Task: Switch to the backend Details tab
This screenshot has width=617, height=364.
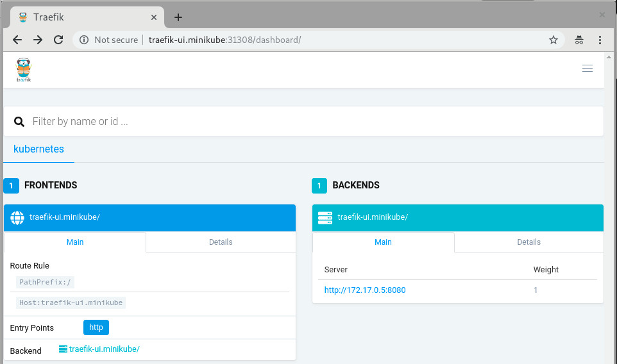Action: coord(528,242)
